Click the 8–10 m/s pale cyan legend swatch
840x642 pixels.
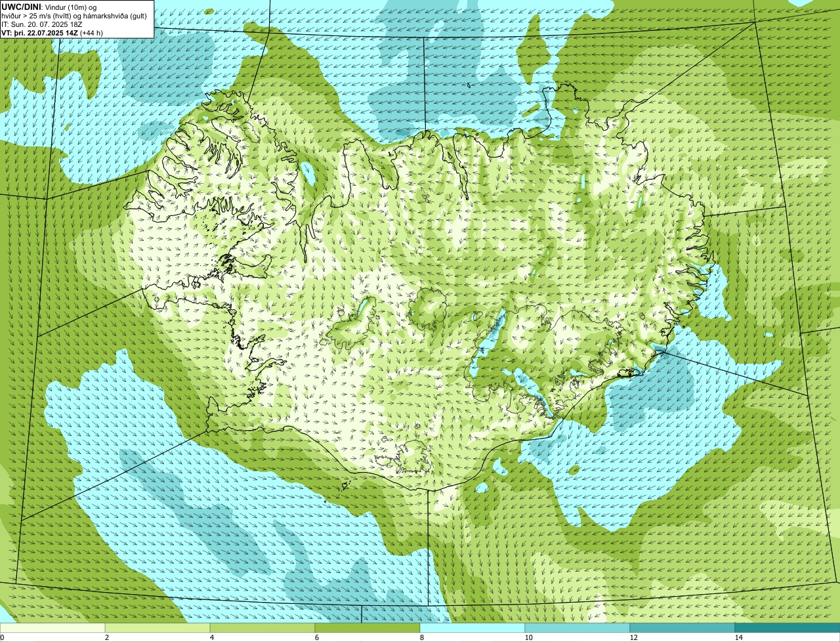point(472,628)
